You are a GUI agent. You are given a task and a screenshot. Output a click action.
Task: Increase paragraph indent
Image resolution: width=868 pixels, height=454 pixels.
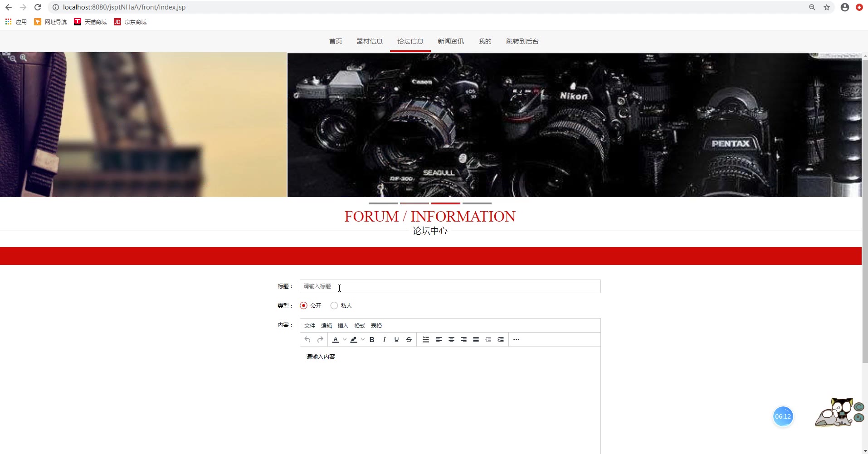[501, 339]
